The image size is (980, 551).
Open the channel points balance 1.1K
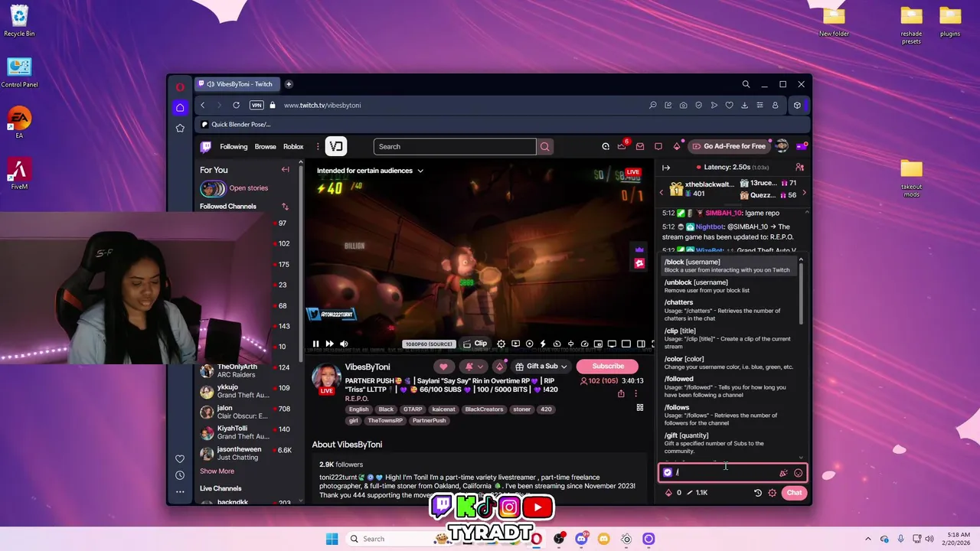[x=697, y=493]
